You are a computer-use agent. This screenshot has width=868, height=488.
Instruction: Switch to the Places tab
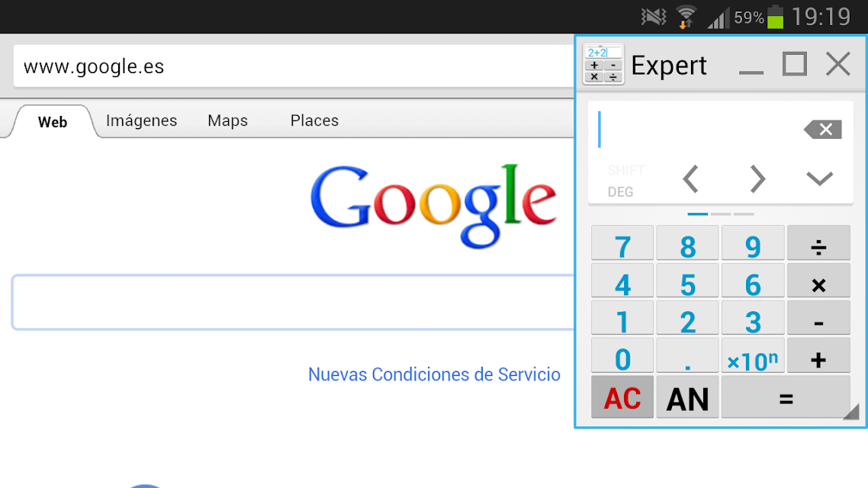[x=314, y=120]
